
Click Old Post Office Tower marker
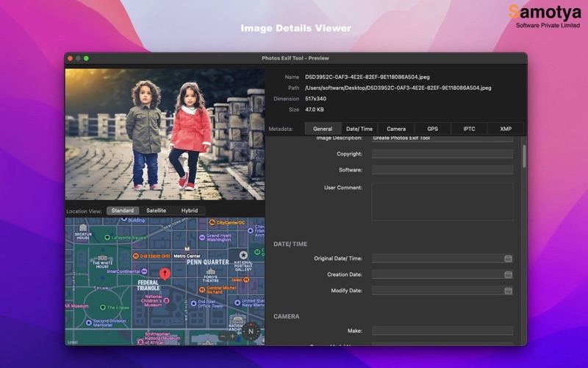tap(193, 303)
